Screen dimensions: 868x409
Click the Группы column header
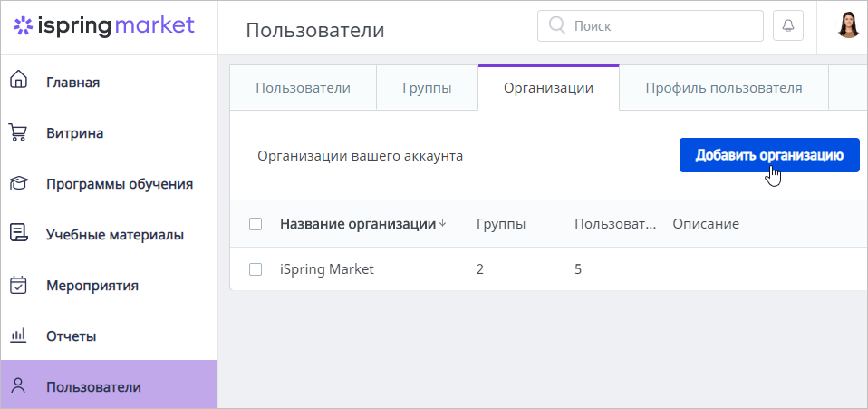pyautogui.click(x=501, y=224)
